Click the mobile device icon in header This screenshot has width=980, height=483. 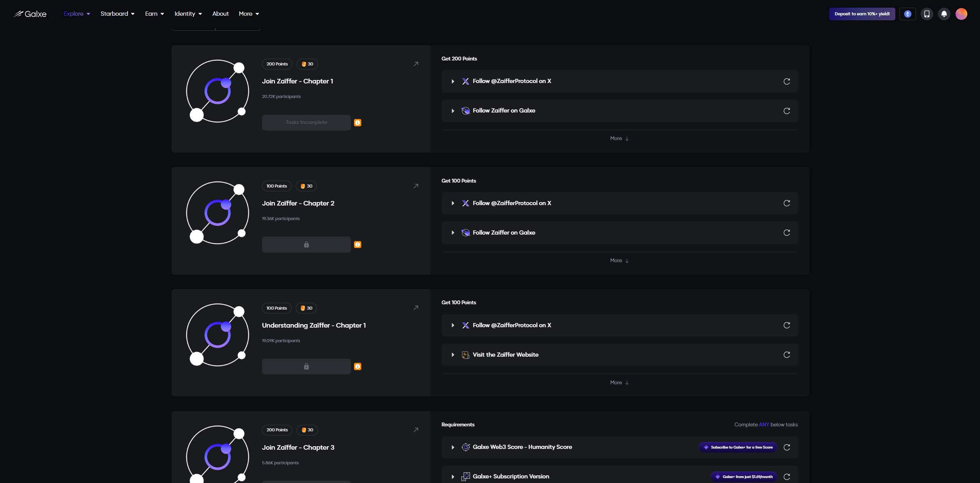click(927, 14)
